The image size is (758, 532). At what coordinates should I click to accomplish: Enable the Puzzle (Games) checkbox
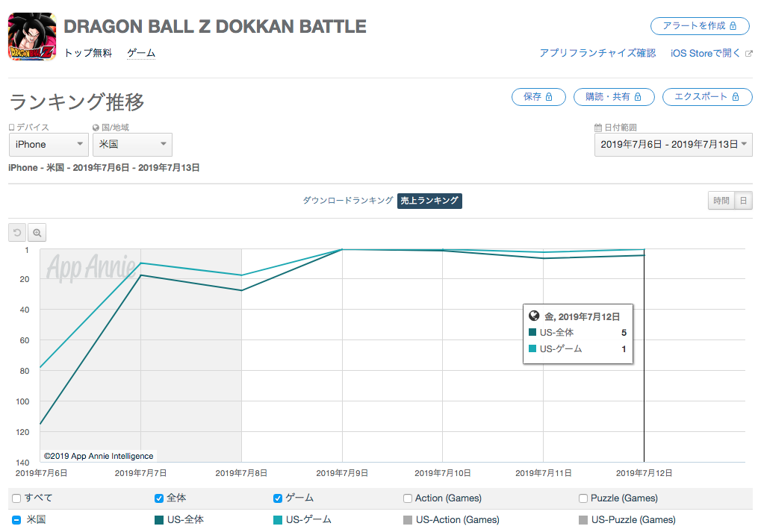[x=583, y=498]
